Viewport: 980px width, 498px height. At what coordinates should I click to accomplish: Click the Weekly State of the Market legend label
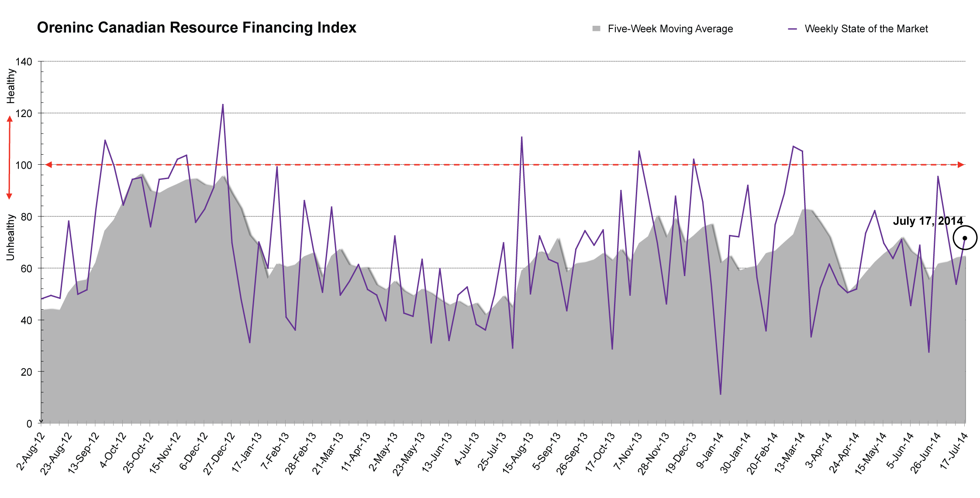[866, 29]
